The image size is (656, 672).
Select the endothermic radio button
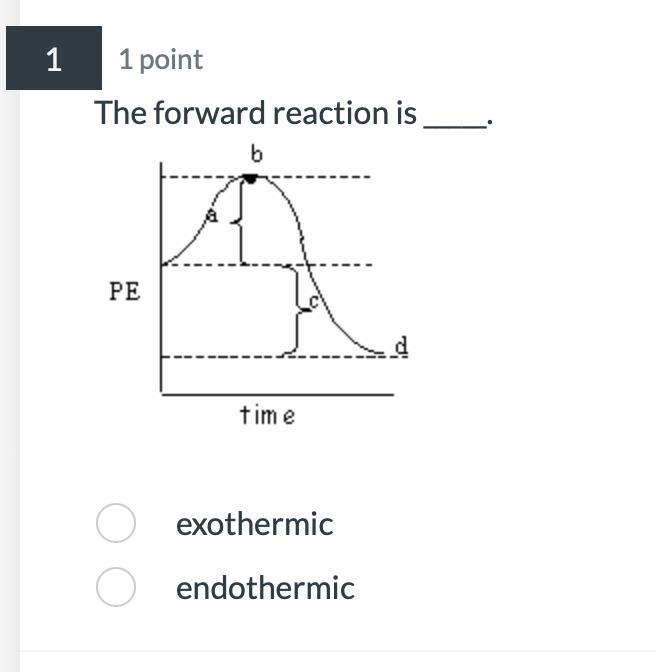pos(116,587)
